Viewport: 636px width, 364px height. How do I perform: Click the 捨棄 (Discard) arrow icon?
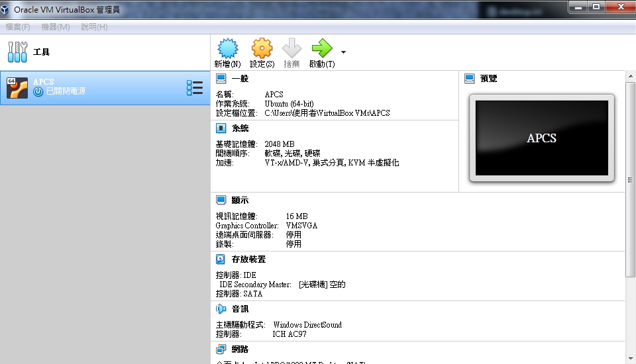(x=291, y=49)
